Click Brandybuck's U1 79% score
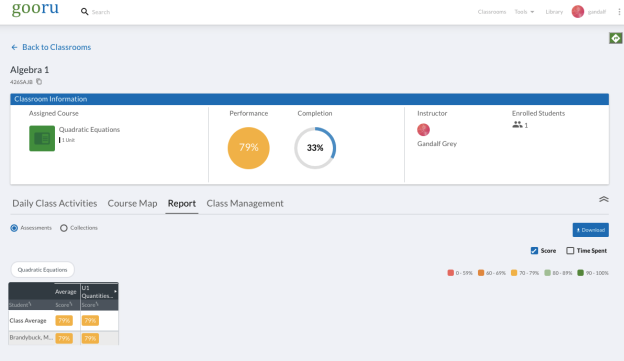Screen dimensions: 624x361 [90, 338]
